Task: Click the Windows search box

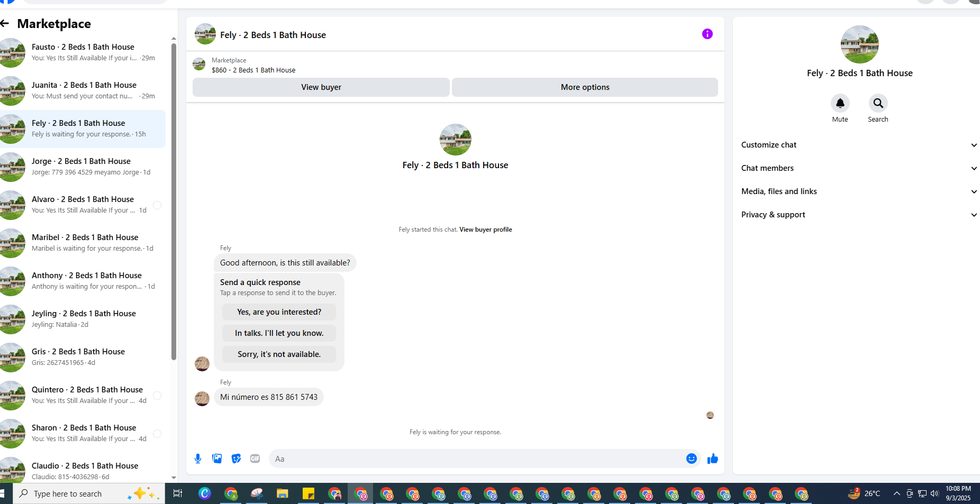Action: [89, 493]
